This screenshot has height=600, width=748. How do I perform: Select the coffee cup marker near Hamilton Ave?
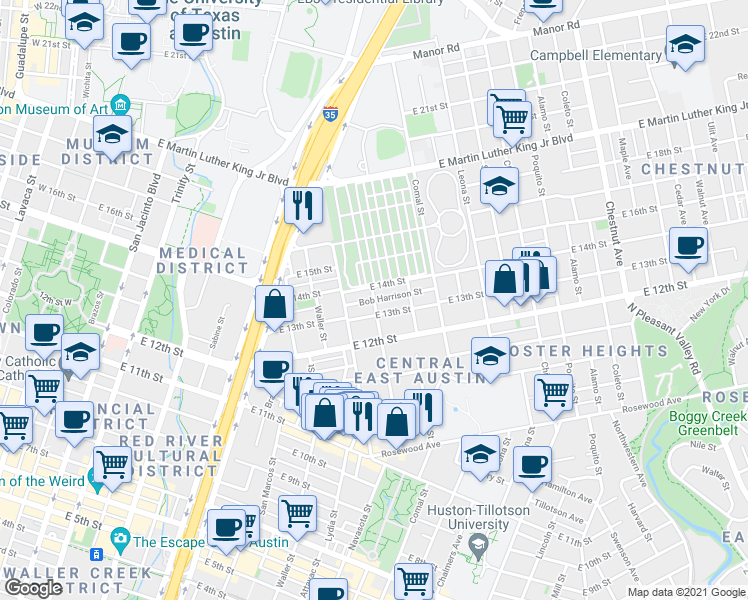click(532, 465)
